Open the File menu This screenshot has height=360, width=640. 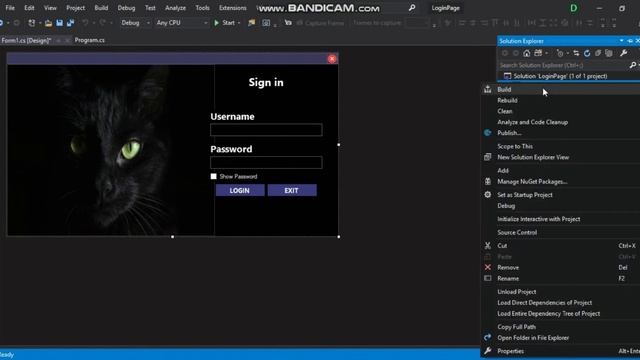(x=10, y=8)
